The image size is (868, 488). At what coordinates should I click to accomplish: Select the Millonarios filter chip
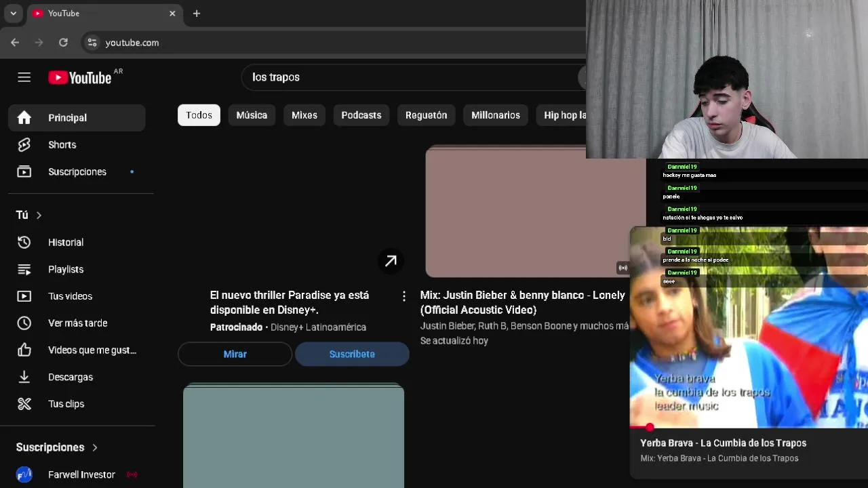(x=496, y=115)
